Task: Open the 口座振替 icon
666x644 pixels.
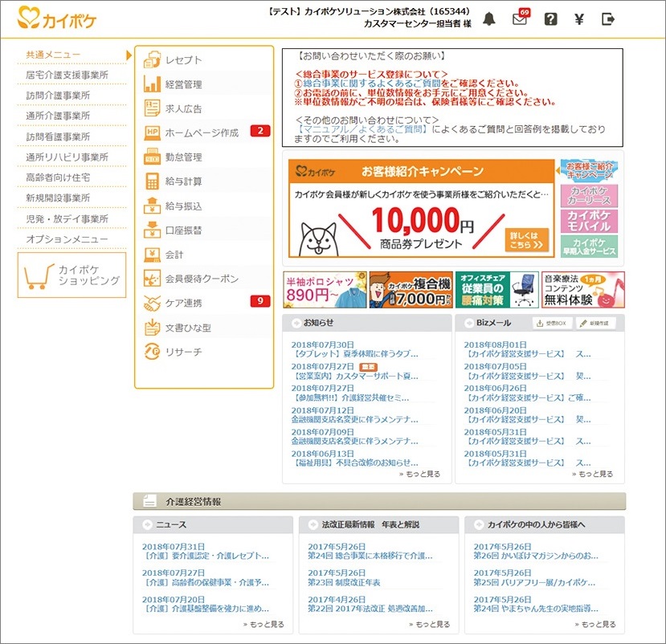Action: point(152,230)
